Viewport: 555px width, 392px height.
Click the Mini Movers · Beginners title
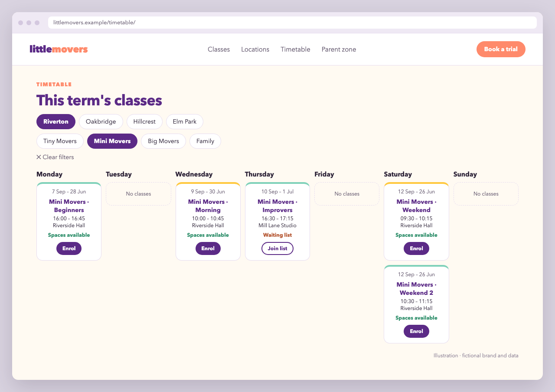coord(69,206)
